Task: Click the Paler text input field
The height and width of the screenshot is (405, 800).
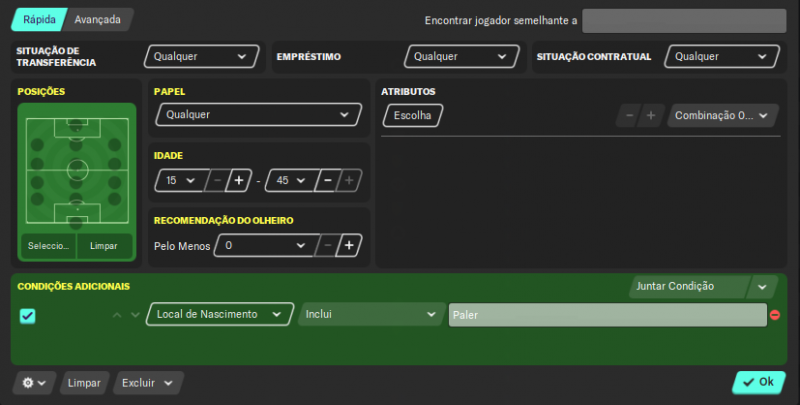Action: pyautogui.click(x=608, y=315)
